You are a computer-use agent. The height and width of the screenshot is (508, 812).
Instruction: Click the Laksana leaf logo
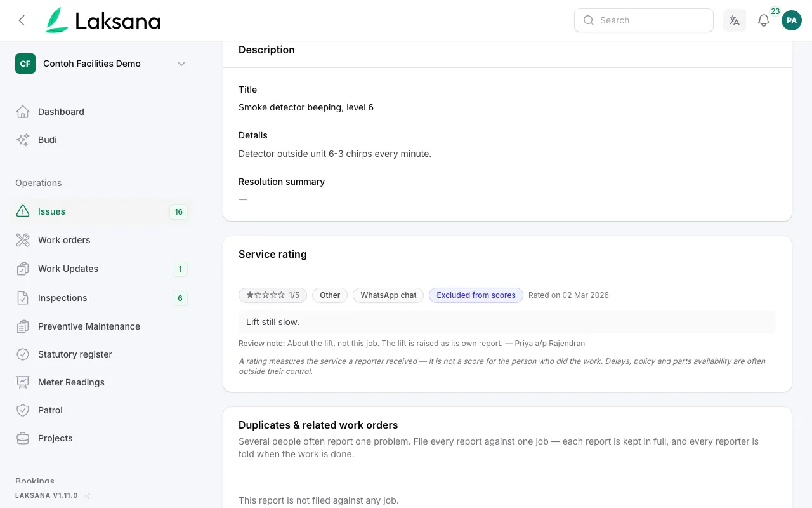coord(56,20)
